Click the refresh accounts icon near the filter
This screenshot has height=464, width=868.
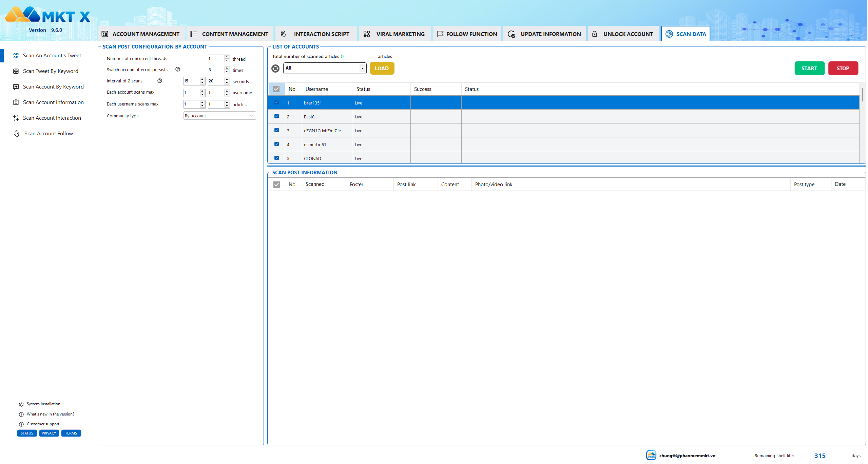coord(275,68)
